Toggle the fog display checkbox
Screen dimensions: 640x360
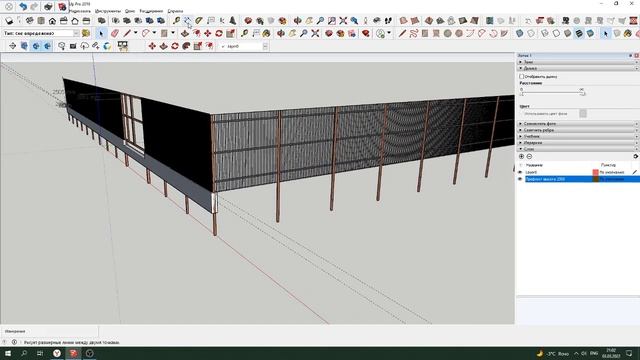click(522, 76)
